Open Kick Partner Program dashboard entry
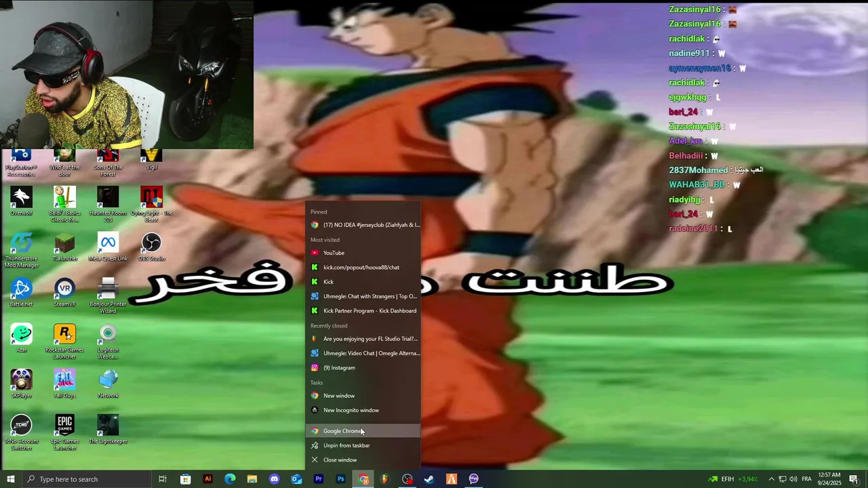The width and height of the screenshot is (868, 488). (363, 311)
